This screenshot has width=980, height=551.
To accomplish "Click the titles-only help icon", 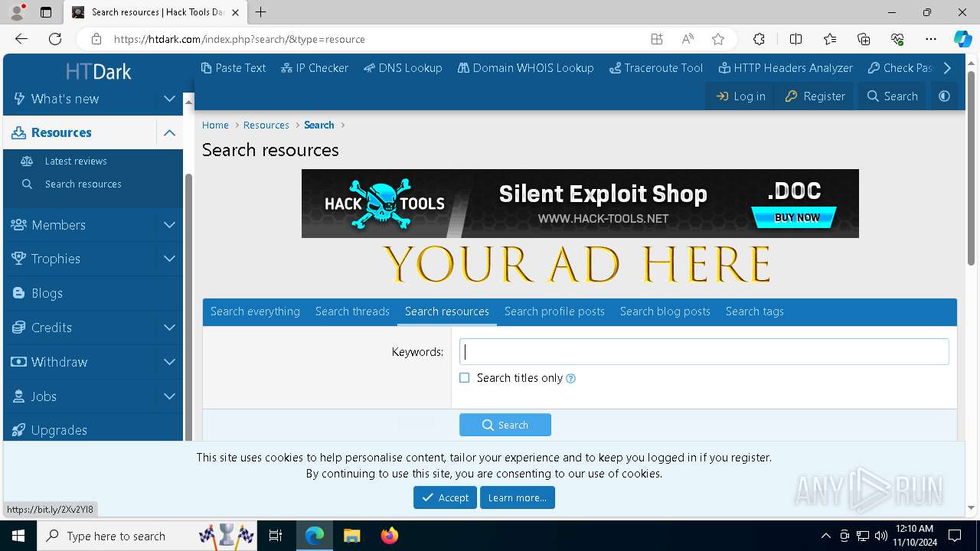I will 570,379.
